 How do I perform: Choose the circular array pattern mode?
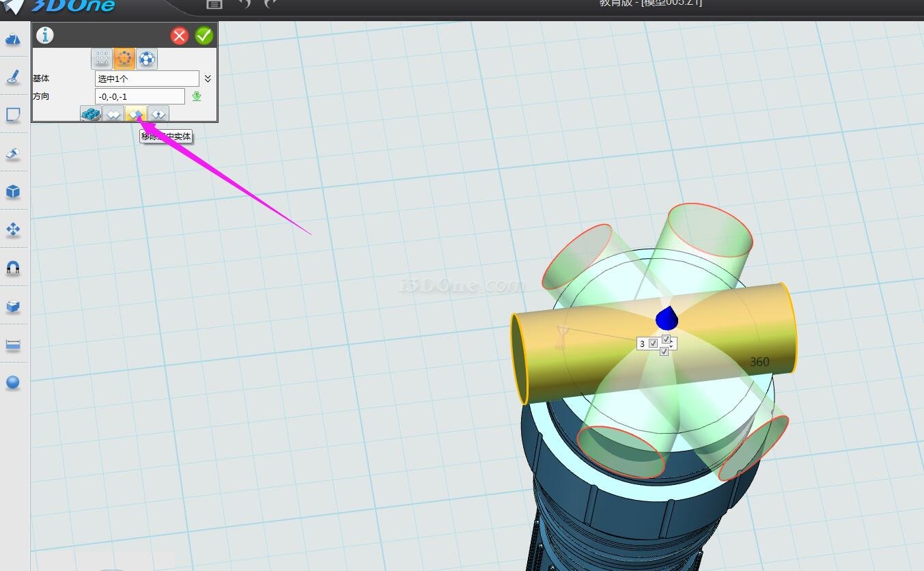point(124,59)
